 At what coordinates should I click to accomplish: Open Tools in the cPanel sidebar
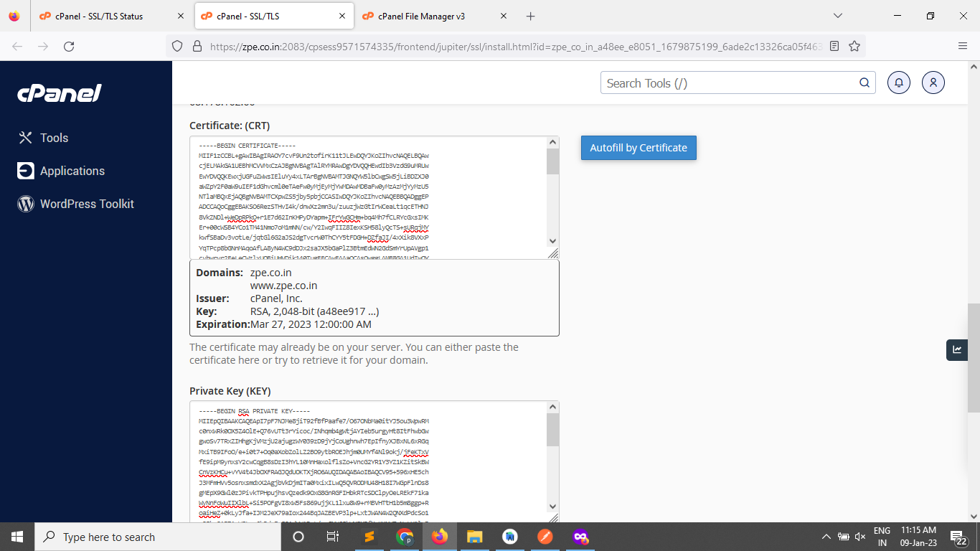coord(54,138)
